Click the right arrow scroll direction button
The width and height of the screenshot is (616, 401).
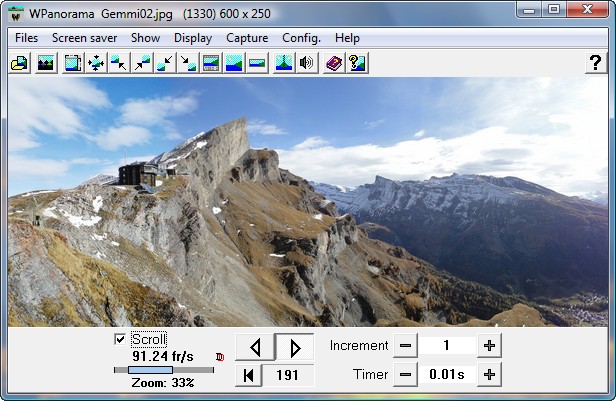tap(295, 348)
